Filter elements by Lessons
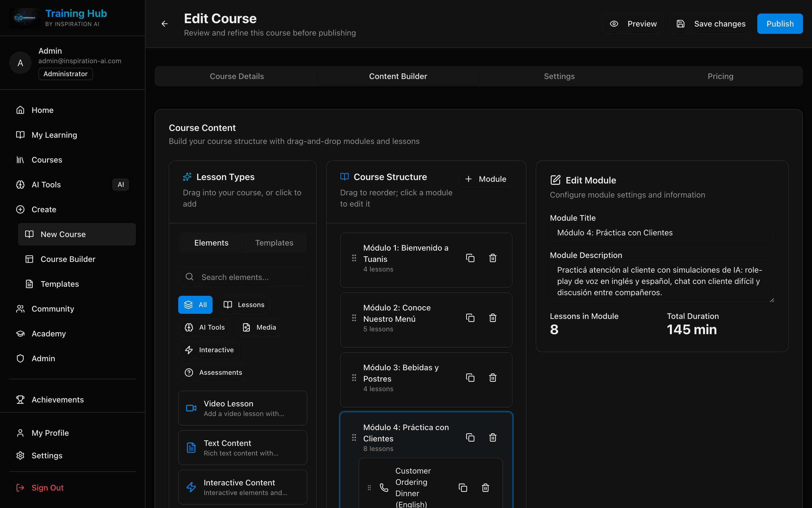Screen dimensions: 812x508 tap(244, 305)
